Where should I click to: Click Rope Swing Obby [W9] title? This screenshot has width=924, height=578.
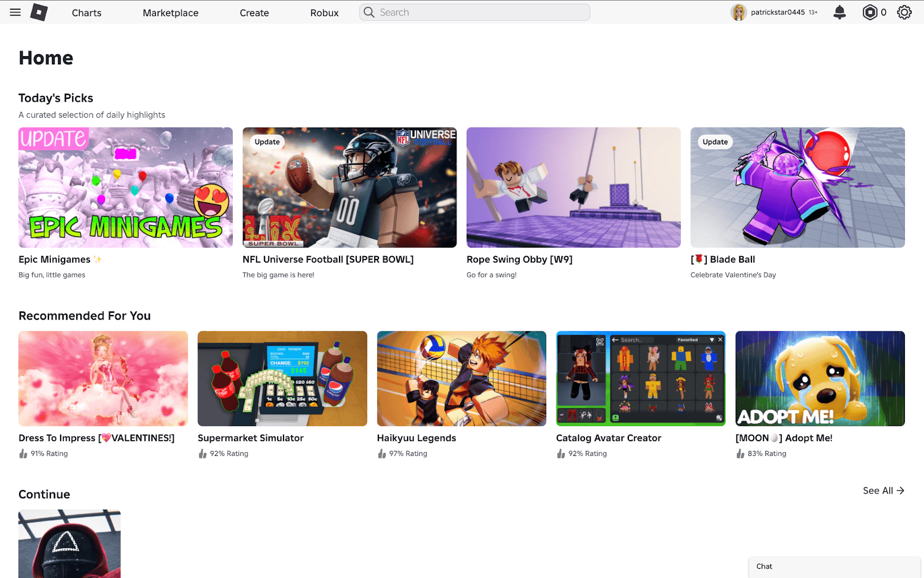pos(520,260)
